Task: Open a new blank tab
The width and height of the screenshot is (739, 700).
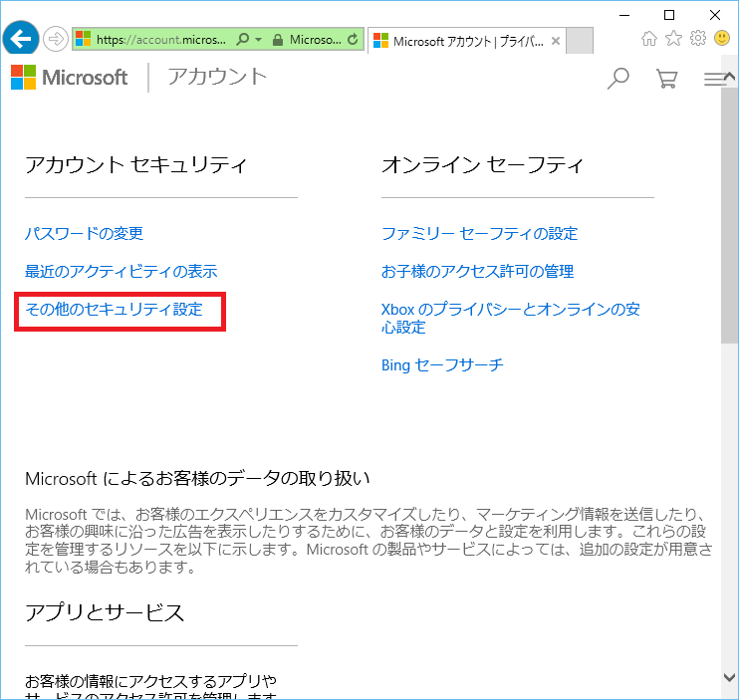Action: [580, 41]
